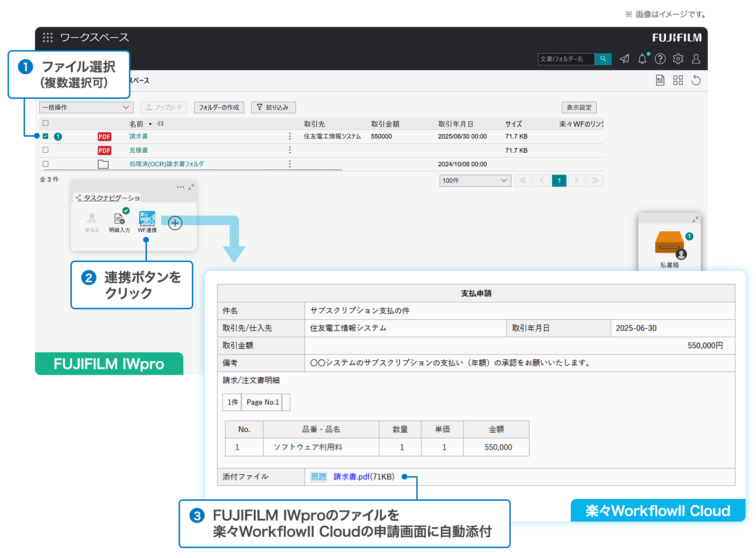Open the app launcher grid beside ワークスペース

pyautogui.click(x=48, y=37)
